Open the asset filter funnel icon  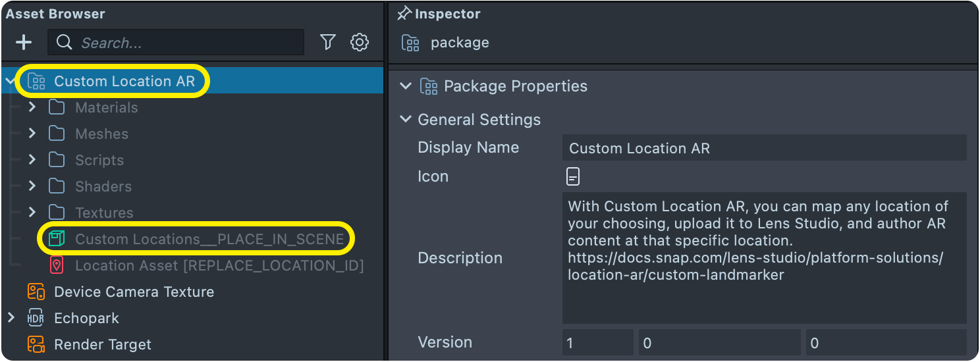327,43
